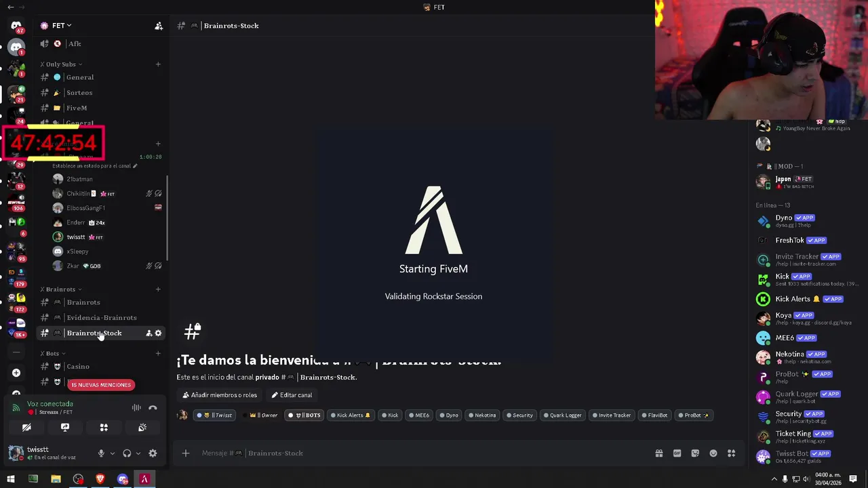Mute the microphone next to twisstt

point(101,453)
